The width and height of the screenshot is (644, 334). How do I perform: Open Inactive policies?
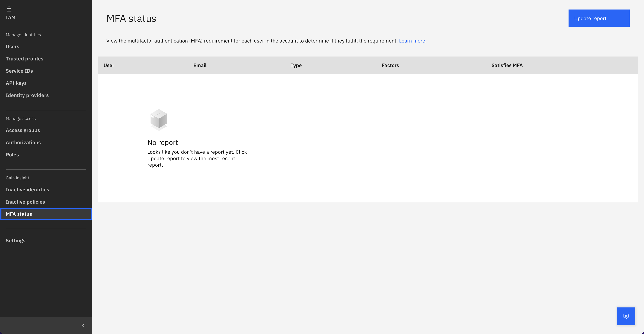25,202
